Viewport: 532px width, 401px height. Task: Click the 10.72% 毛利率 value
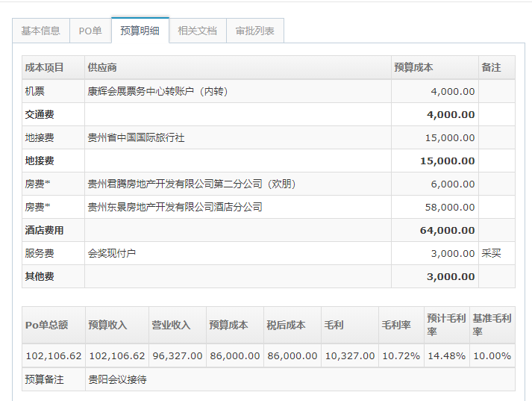point(401,355)
